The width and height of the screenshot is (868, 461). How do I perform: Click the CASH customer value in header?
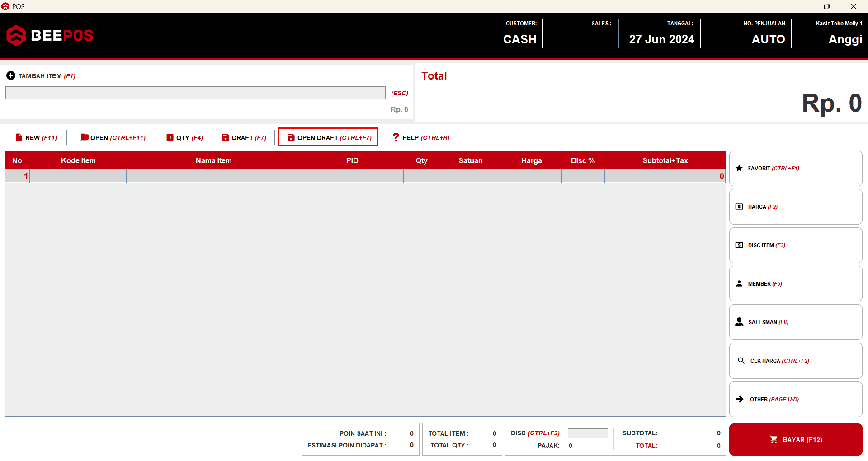pos(520,39)
